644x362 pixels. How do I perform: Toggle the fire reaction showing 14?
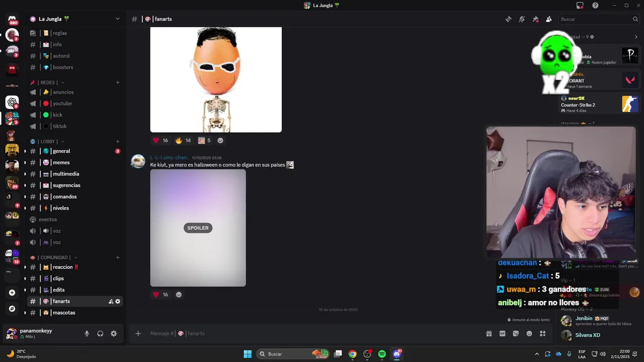point(183,140)
